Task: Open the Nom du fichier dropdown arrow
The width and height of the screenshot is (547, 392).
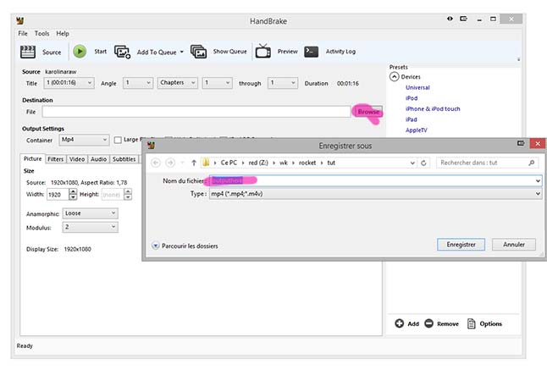Action: click(x=538, y=180)
